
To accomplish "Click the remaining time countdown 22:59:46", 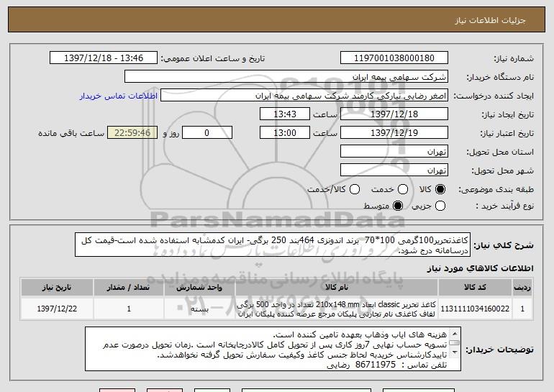I will 132,133.
